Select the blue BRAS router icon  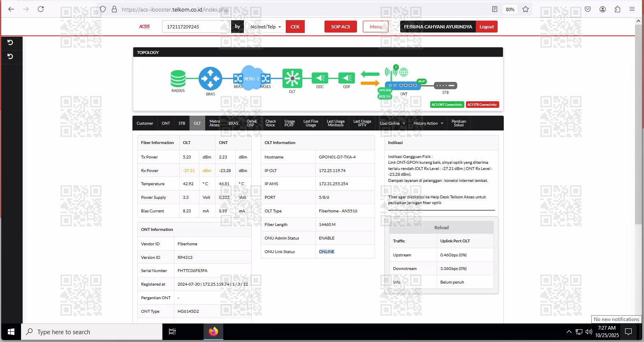(211, 79)
